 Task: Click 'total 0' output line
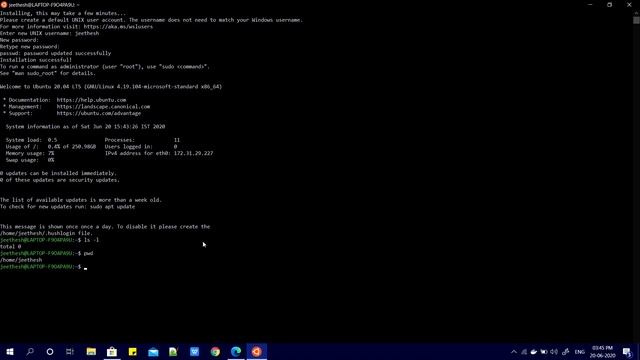coord(11,247)
